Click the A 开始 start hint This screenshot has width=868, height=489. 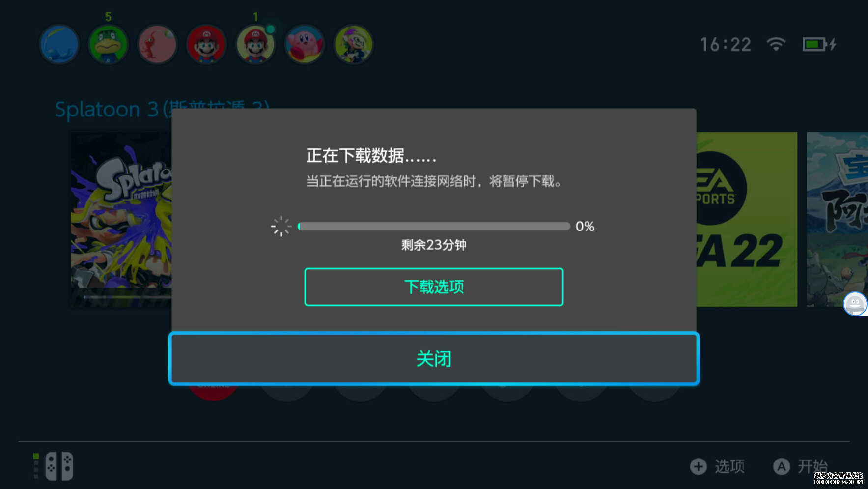point(801,466)
